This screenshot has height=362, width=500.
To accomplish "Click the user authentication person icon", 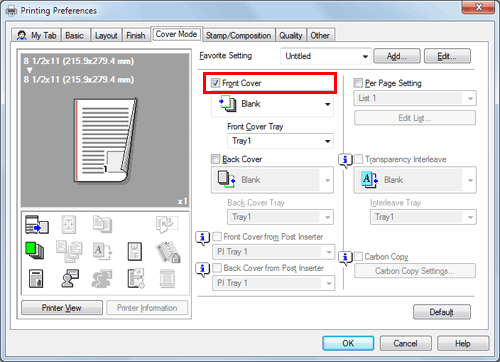I will (x=70, y=278).
